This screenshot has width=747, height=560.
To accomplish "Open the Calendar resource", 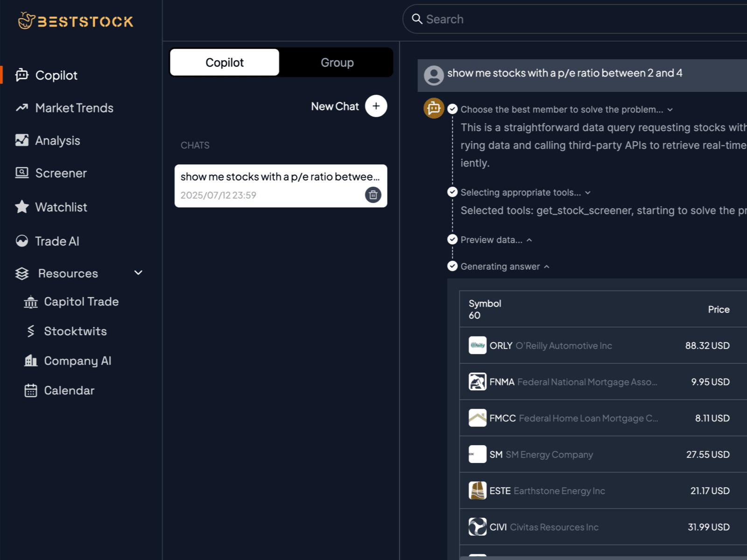I will coord(69,391).
